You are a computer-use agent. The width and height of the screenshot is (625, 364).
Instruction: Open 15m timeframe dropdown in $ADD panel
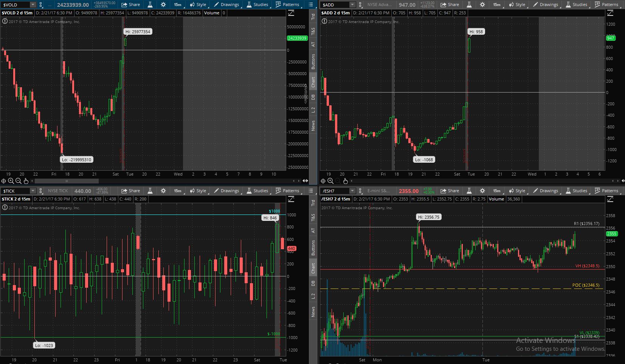[x=497, y=5]
